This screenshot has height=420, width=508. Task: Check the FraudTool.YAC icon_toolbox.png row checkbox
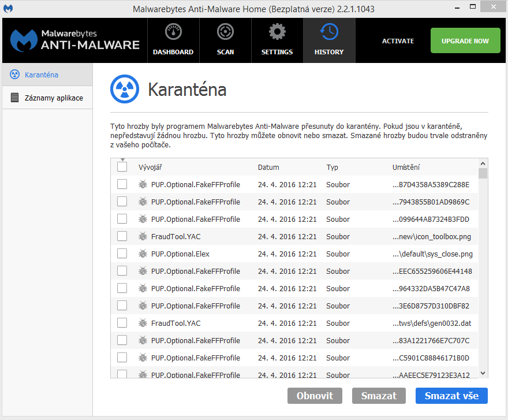click(122, 236)
